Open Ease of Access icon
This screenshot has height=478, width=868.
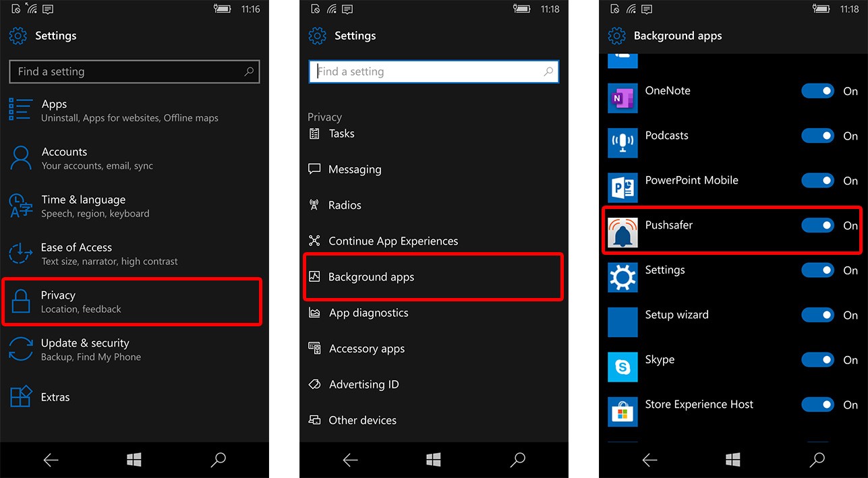[x=20, y=253]
